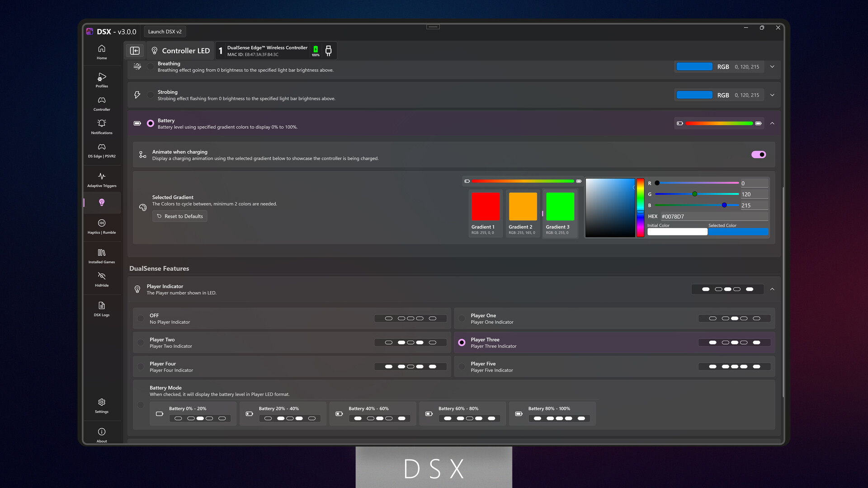868x488 pixels.
Task: Open the Haptics | Rumble section
Action: (101, 226)
